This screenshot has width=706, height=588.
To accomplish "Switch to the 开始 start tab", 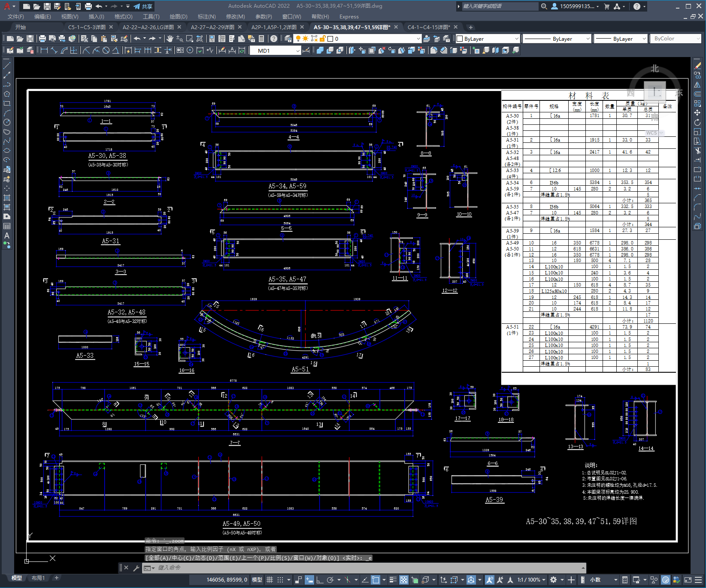I will pos(21,27).
